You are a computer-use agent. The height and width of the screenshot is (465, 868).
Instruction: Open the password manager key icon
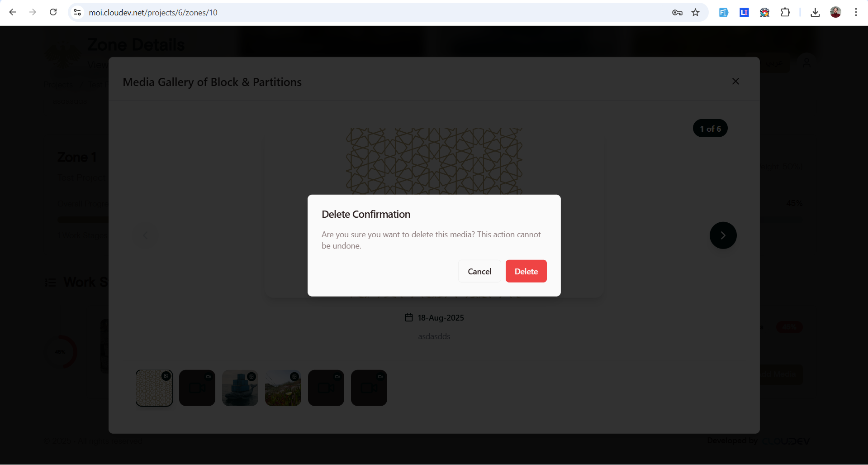(677, 13)
